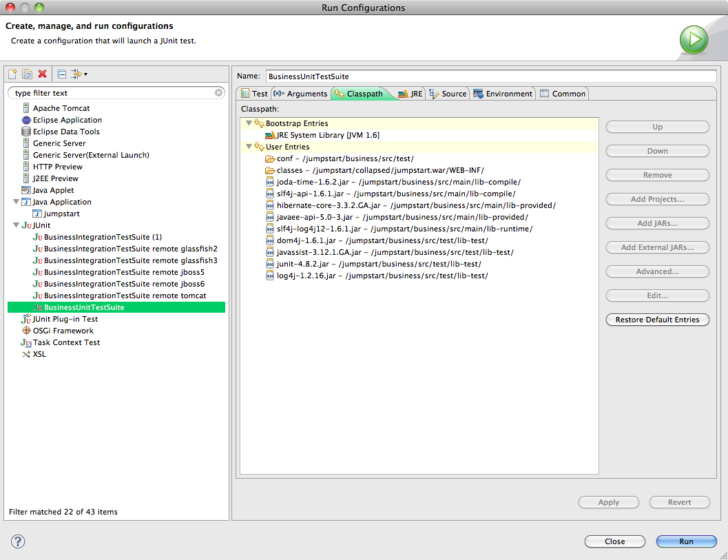Click the Add JARs button
This screenshot has height=560, width=728.
coord(658,223)
